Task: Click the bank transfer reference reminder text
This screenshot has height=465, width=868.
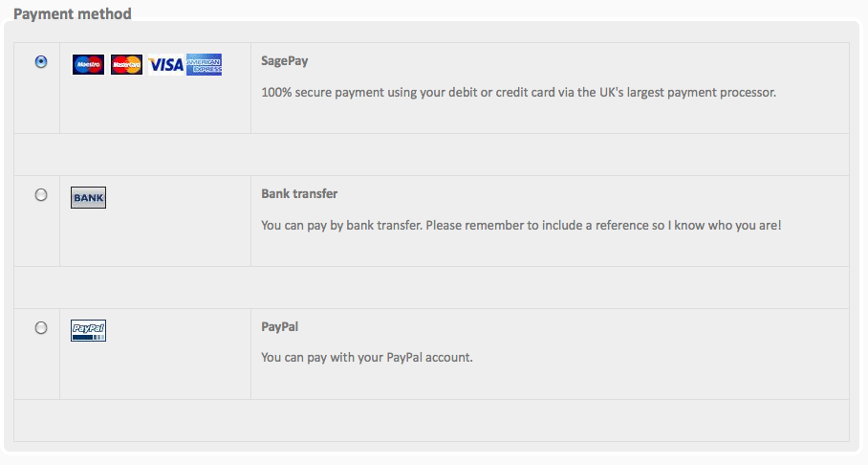Action: tap(521, 225)
